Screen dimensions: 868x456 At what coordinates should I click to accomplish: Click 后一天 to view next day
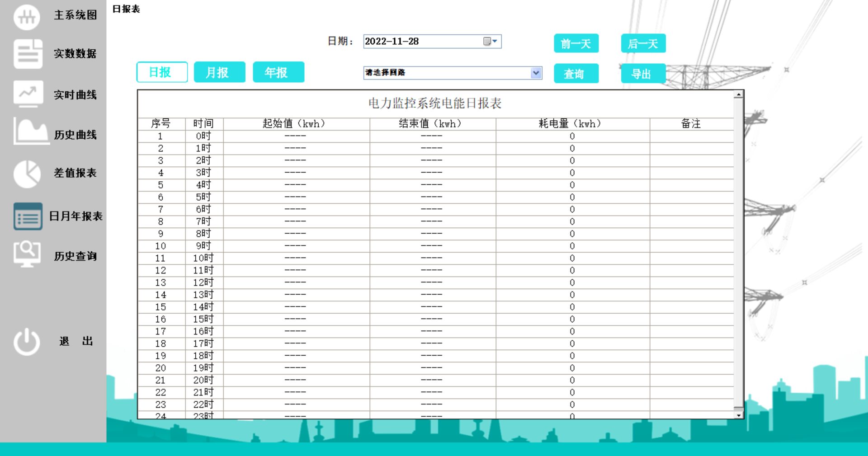click(643, 43)
